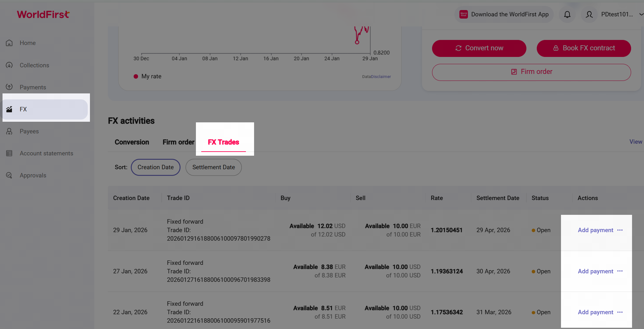Click the Convert now button

tap(479, 48)
